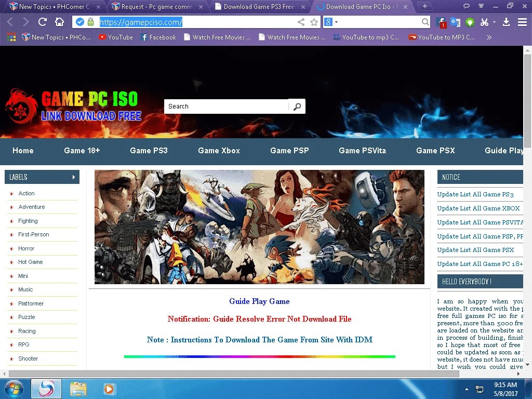The width and height of the screenshot is (532, 399).
Task: Open the Google search engine selector
Action: 331,22
